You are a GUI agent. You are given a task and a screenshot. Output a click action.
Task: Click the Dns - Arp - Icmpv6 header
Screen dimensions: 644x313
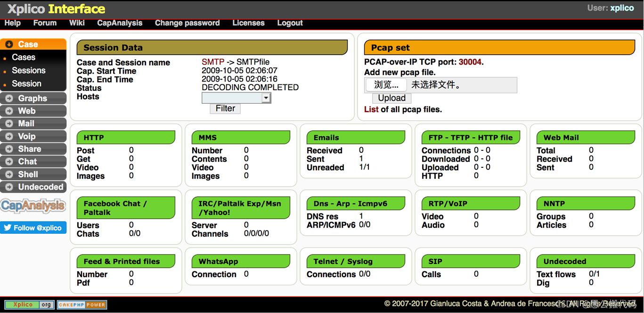pyautogui.click(x=356, y=204)
